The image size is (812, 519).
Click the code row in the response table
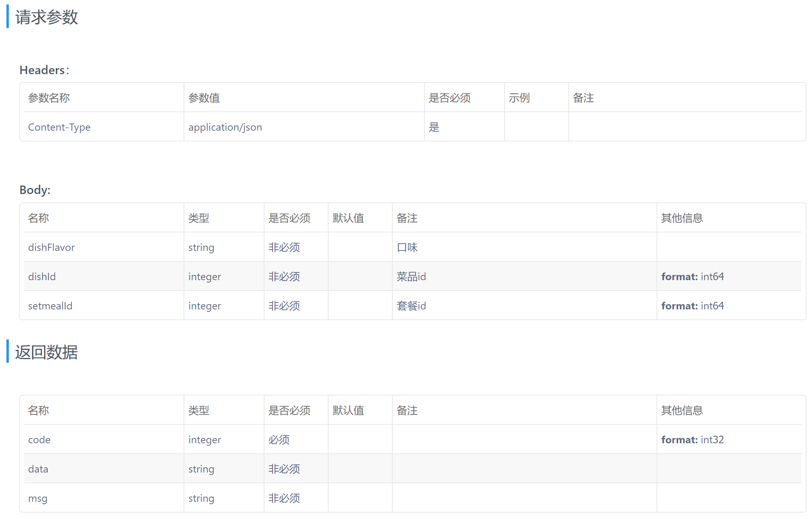point(39,440)
